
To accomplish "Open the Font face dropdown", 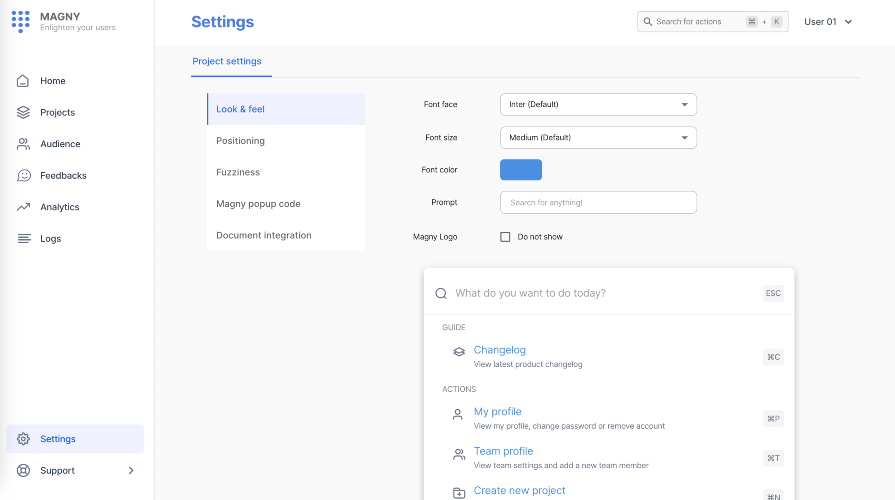I will 597,104.
